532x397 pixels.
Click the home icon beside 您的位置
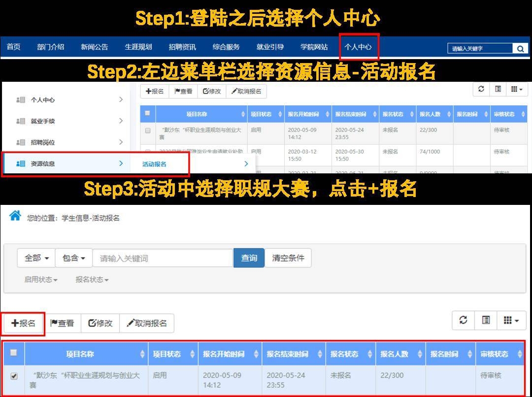point(15,215)
